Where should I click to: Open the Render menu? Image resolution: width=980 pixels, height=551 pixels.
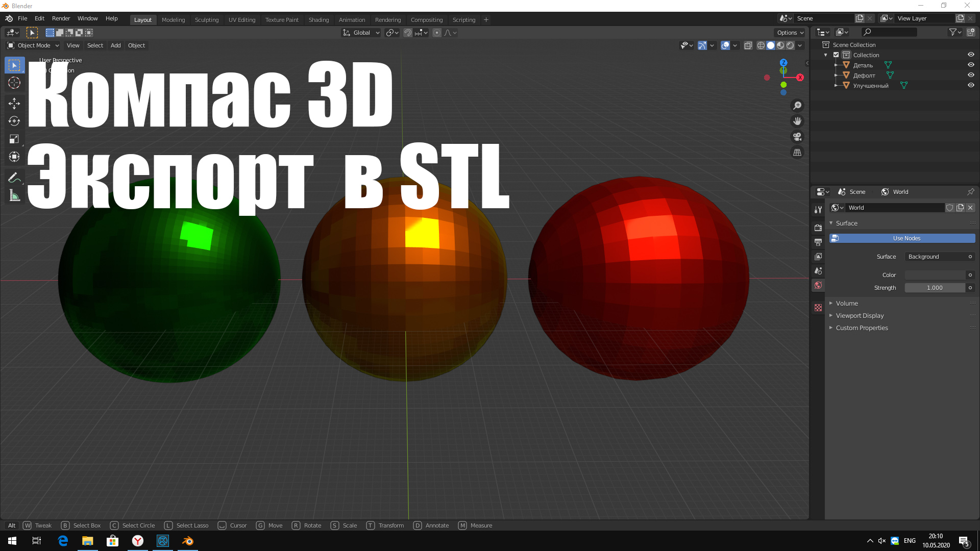coord(61,18)
